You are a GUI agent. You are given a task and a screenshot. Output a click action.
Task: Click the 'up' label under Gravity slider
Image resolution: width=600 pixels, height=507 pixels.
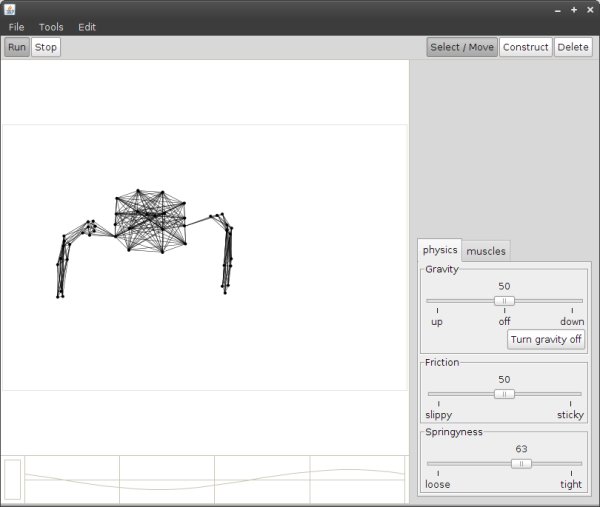point(437,322)
